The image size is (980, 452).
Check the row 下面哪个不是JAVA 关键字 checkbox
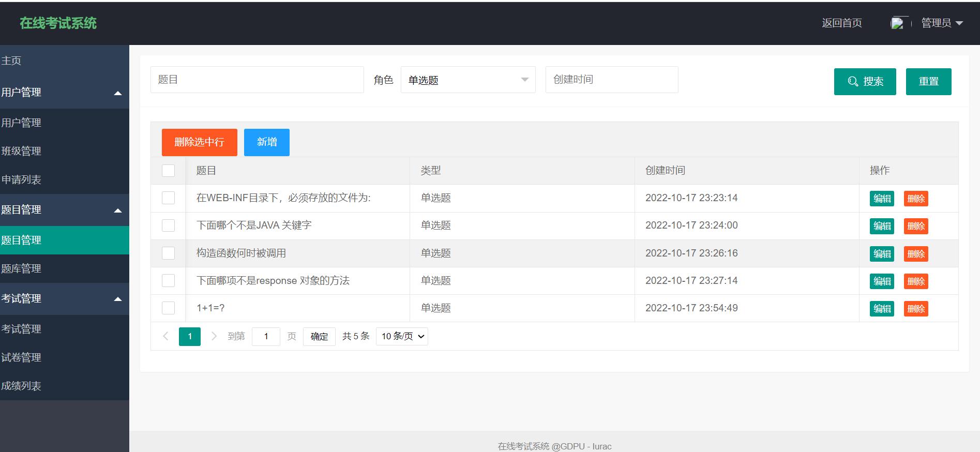pyautogui.click(x=169, y=225)
